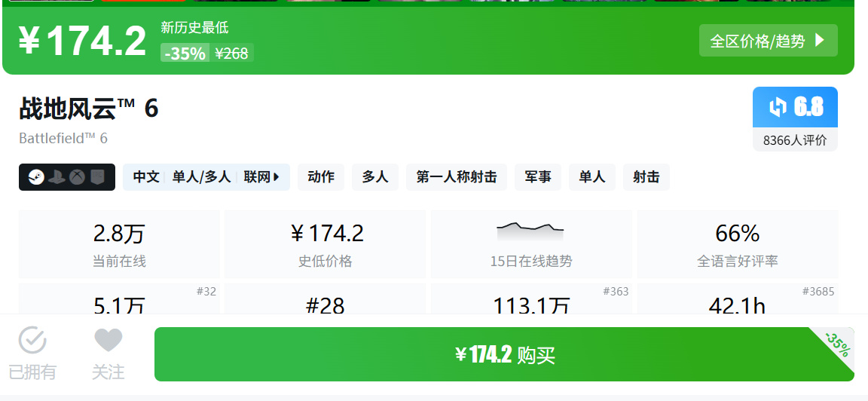Click the 113.1万 stat ranked #363
The width and height of the screenshot is (868, 401).
tap(531, 299)
